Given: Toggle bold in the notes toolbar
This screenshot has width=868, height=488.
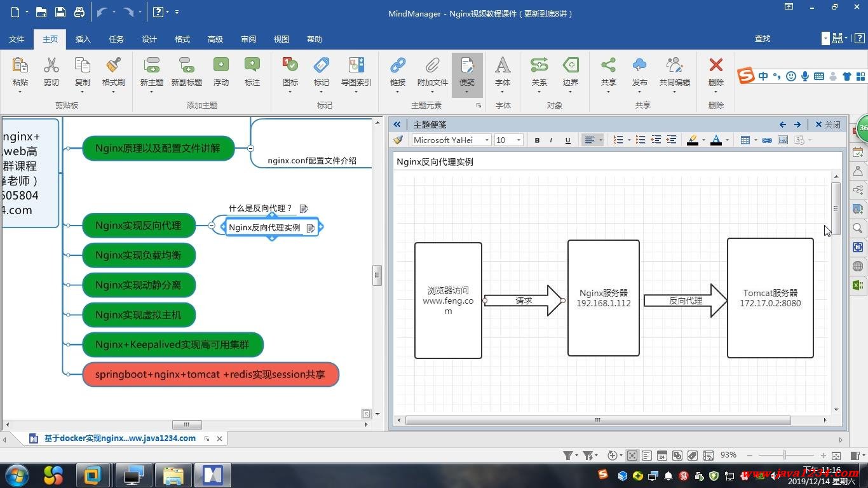Looking at the screenshot, I should (537, 140).
